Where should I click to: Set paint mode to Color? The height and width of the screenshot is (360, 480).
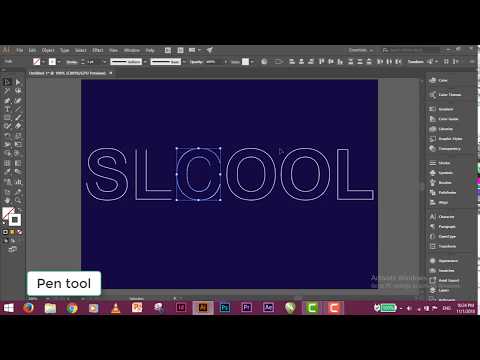coord(5,232)
